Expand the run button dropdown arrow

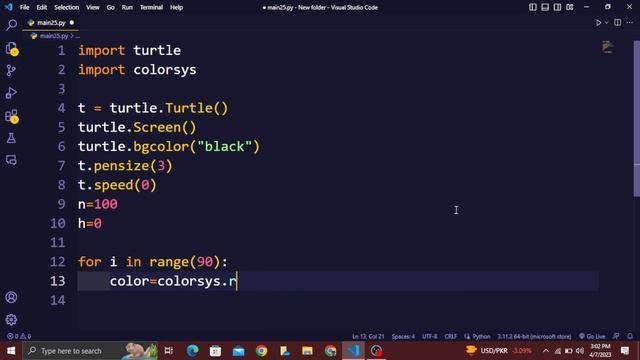(607, 23)
